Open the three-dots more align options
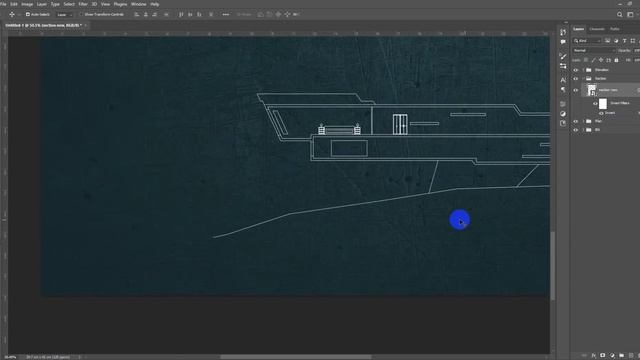The width and height of the screenshot is (640, 360). [x=226, y=14]
